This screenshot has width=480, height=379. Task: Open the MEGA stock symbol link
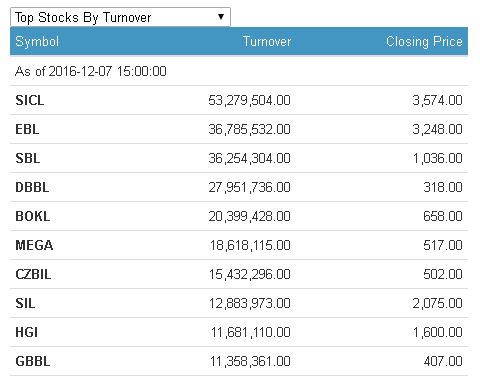click(x=34, y=245)
